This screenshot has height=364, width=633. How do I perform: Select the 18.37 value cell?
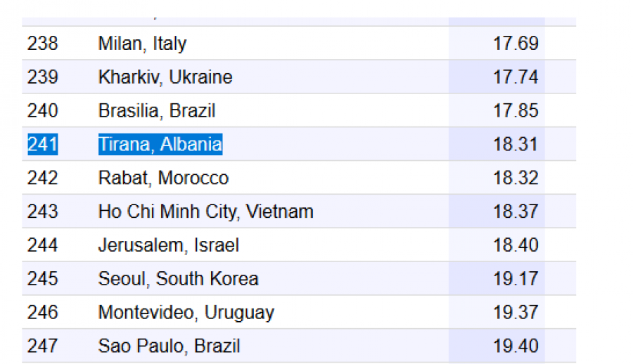point(516,212)
